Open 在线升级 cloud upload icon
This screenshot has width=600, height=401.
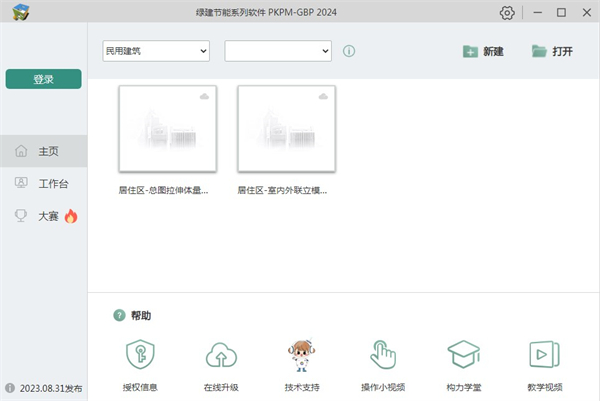[221, 355]
